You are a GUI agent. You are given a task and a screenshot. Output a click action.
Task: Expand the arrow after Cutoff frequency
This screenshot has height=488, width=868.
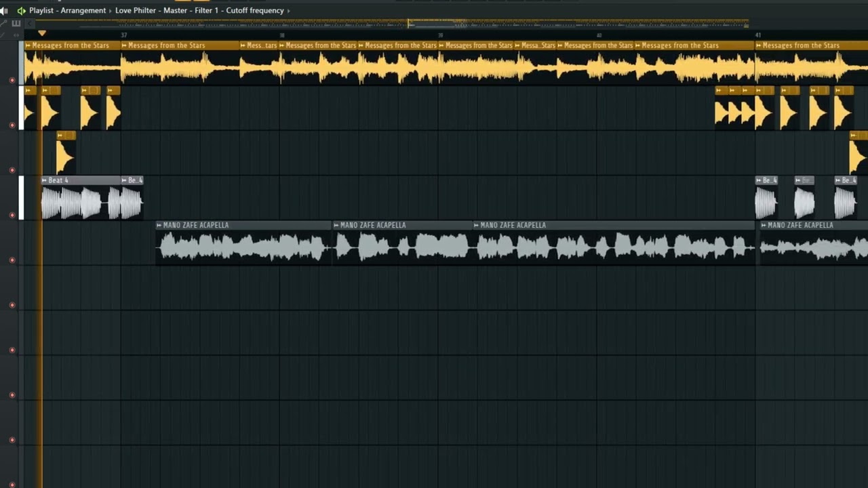(x=288, y=11)
